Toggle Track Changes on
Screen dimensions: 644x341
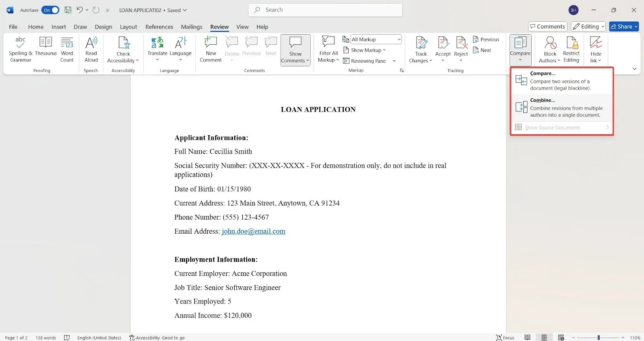tap(421, 49)
